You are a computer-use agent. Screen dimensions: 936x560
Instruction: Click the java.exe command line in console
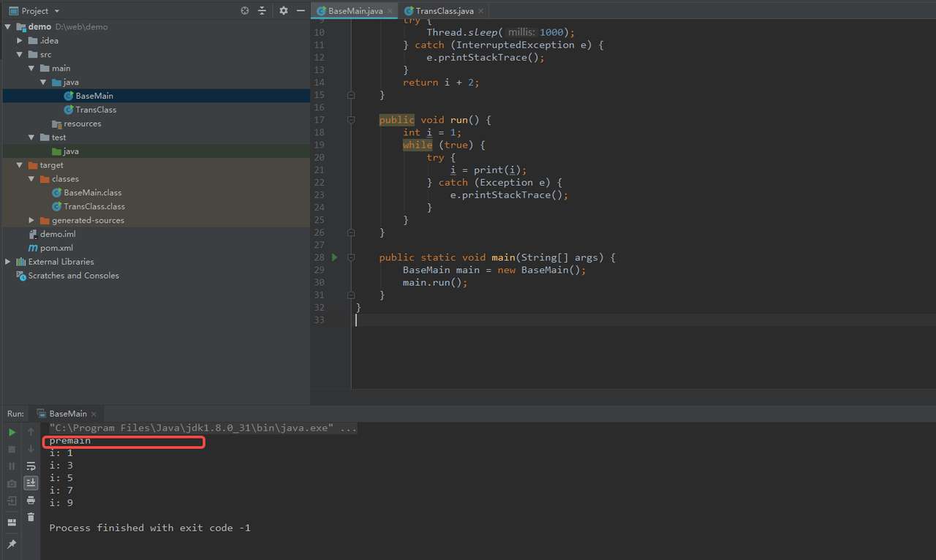pyautogui.click(x=203, y=428)
